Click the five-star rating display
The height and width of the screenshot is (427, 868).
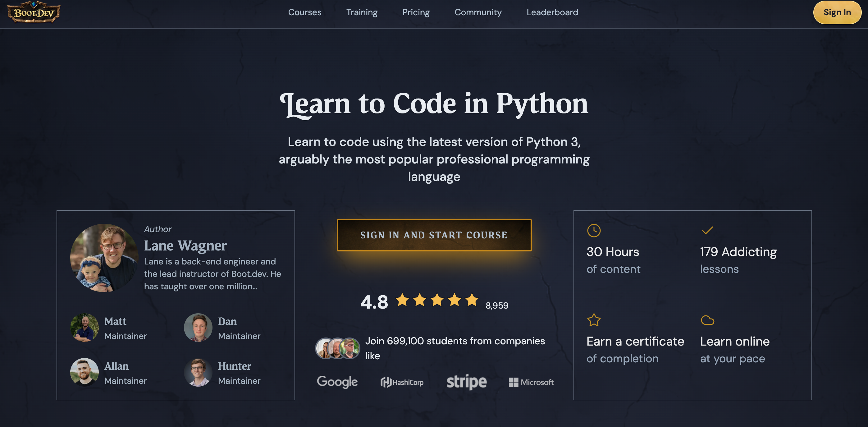coord(437,300)
